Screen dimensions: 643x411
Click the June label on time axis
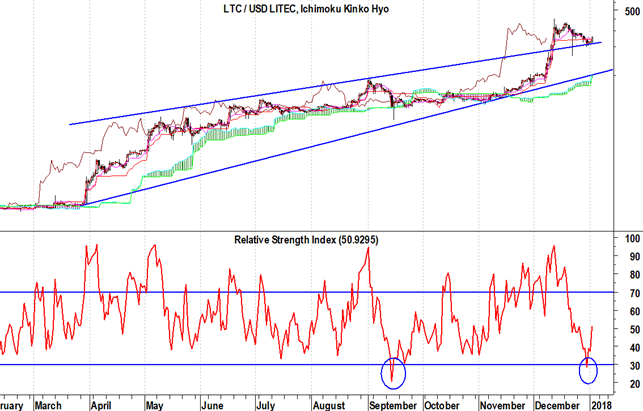tap(212, 405)
